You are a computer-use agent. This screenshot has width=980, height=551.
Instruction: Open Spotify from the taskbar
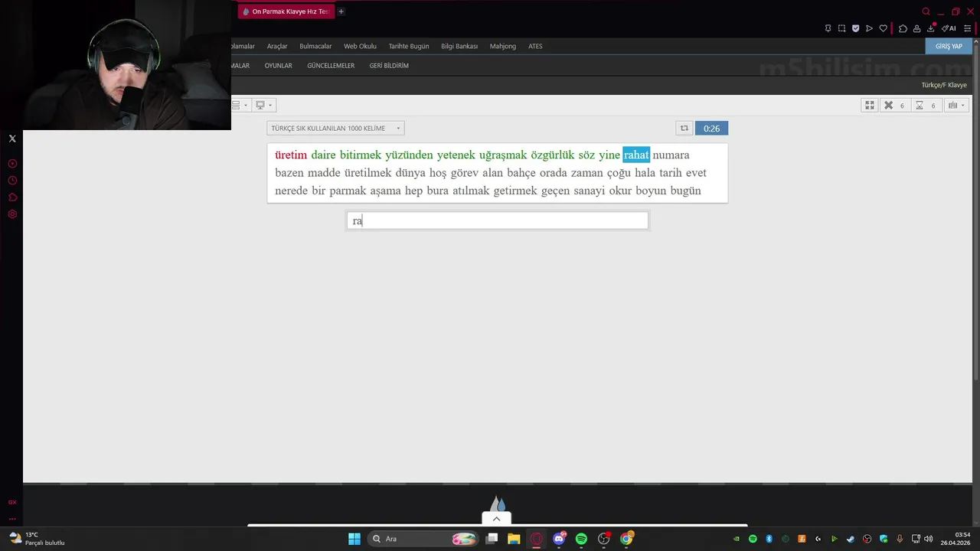[x=581, y=539]
